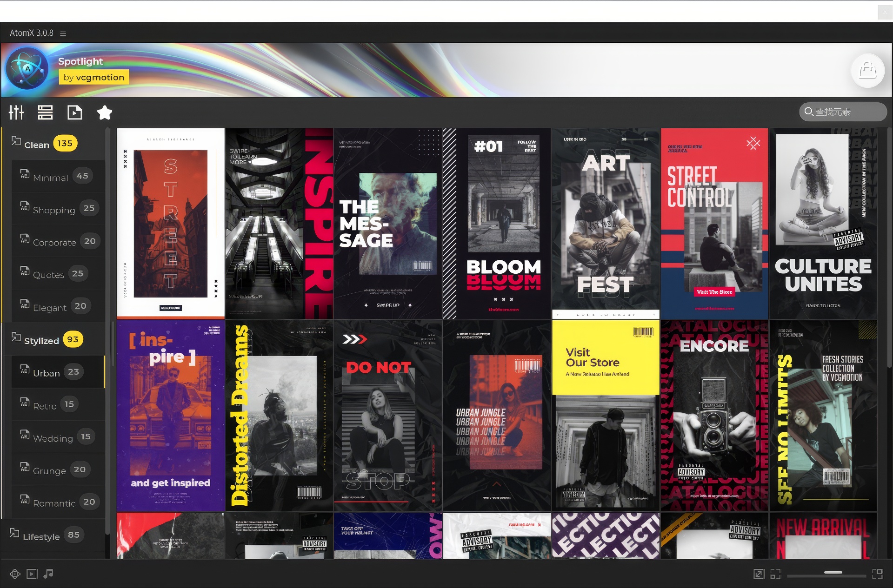
Task: Select the DO NOT STOP template
Action: (x=388, y=416)
